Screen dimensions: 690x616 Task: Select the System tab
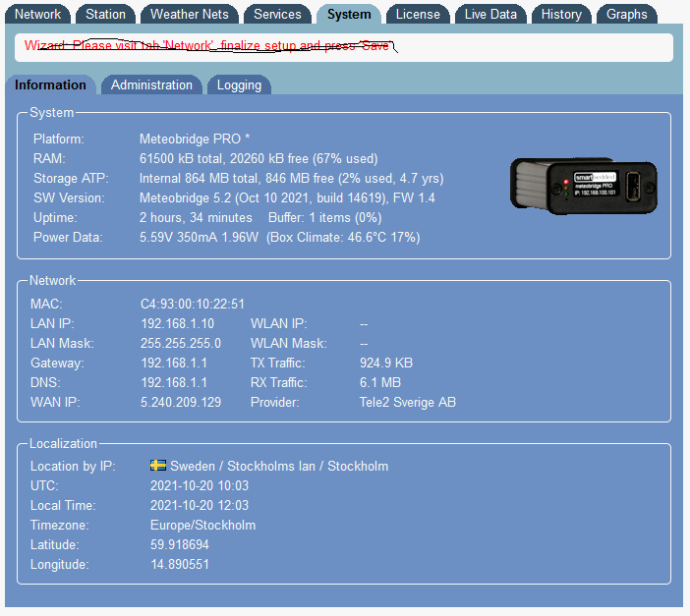tap(349, 14)
